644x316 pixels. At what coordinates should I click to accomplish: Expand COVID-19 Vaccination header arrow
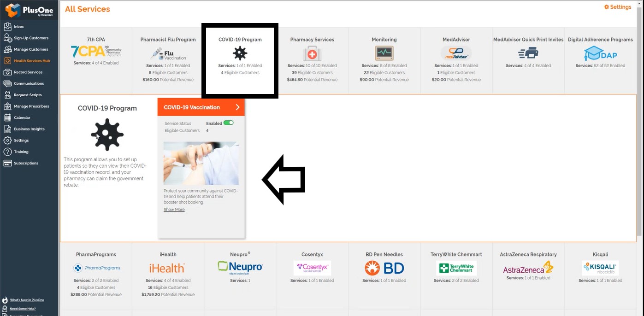tap(237, 107)
